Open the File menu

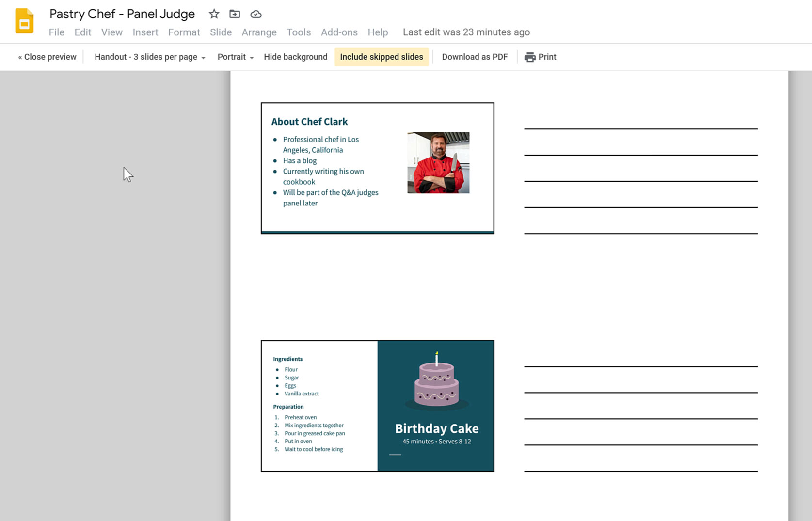56,32
